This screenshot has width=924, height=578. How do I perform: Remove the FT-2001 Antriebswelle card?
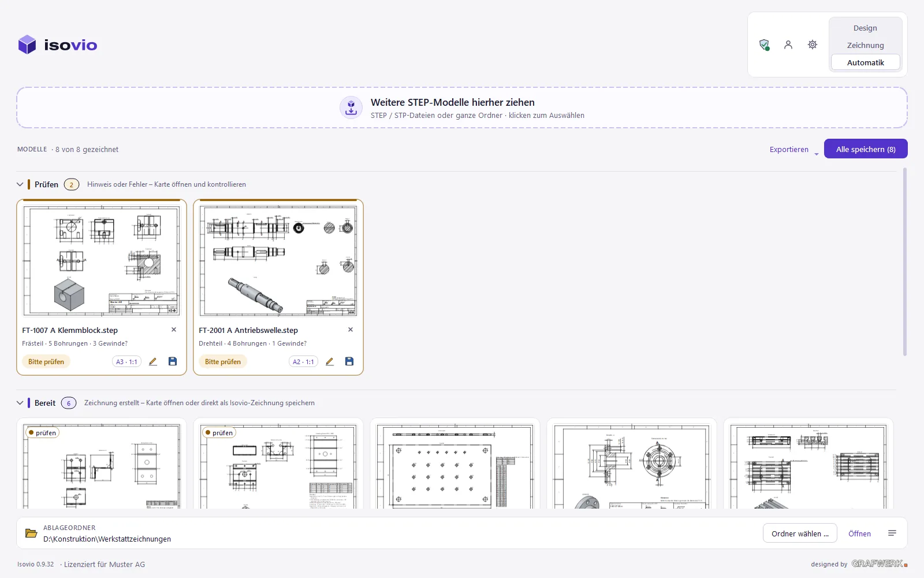click(x=351, y=329)
